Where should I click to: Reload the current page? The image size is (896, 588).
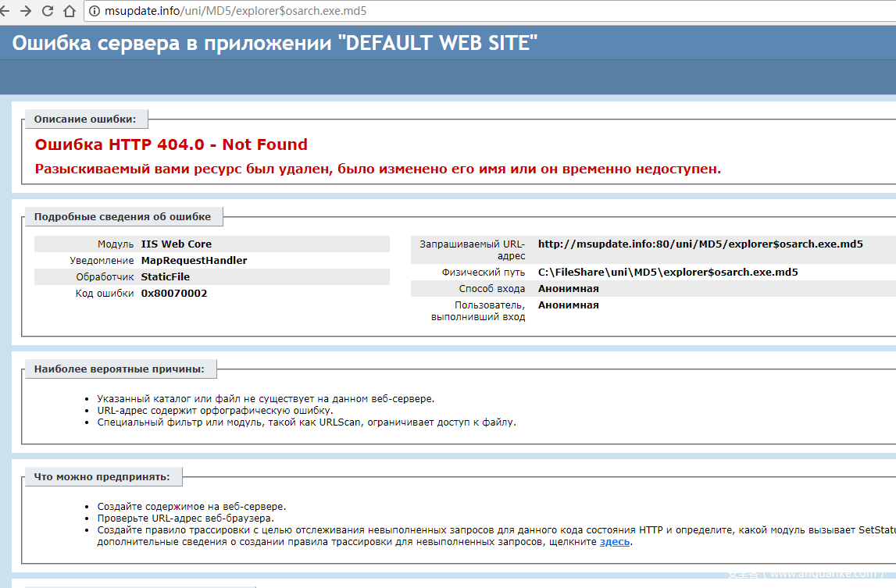point(48,12)
